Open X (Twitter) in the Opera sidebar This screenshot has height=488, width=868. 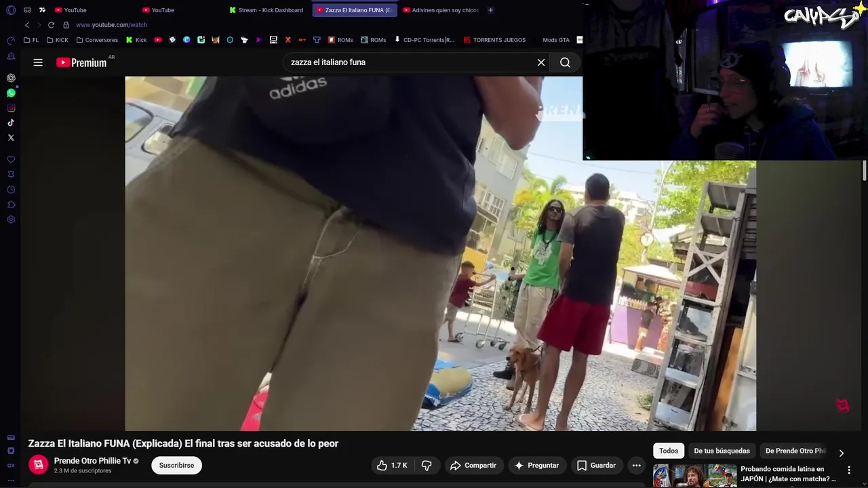pos(11,138)
